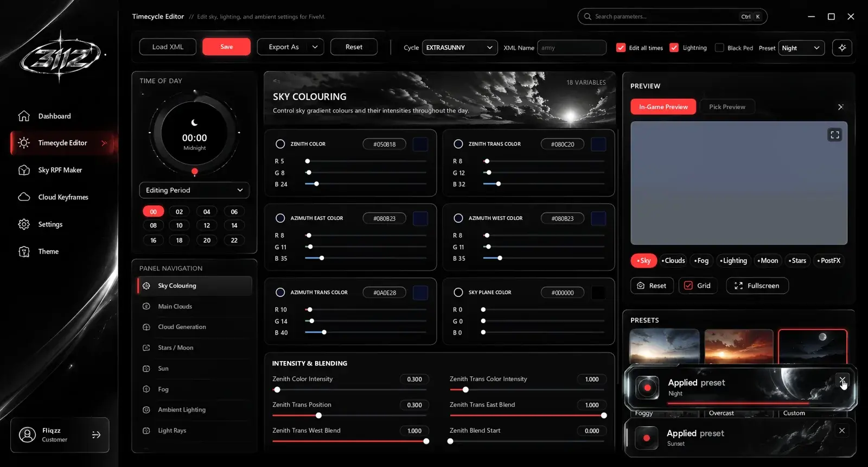Viewport: 868px width, 467px height.
Task: Open the Editing Period dropdown
Action: point(194,190)
